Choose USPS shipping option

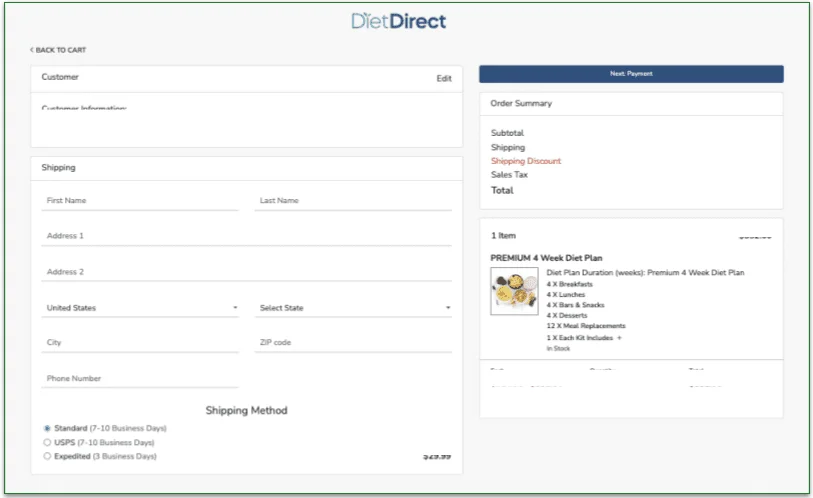coord(47,442)
